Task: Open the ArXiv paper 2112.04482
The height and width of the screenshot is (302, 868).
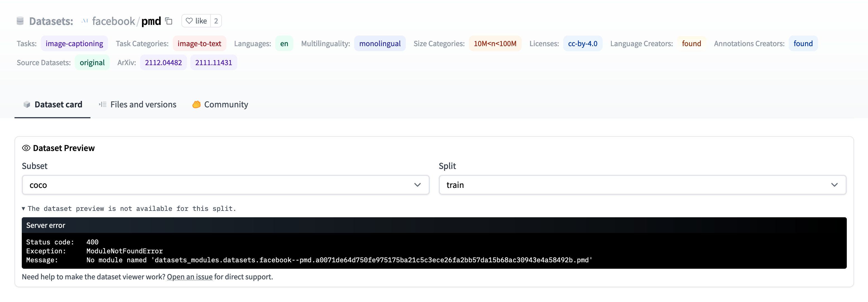Action: click(x=164, y=62)
